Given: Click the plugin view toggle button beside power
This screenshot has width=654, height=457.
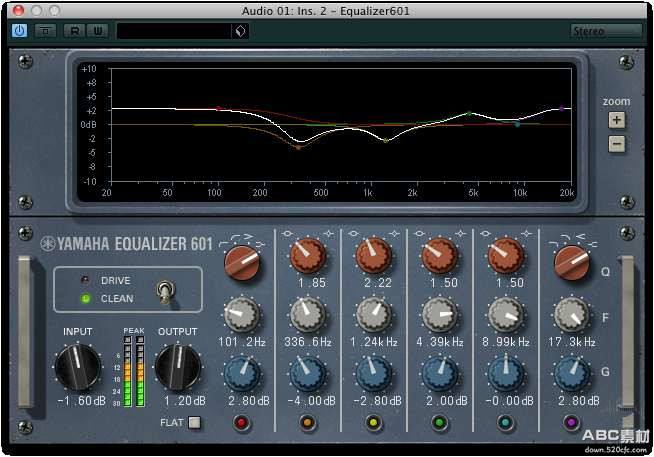Looking at the screenshot, I should click(x=45, y=31).
